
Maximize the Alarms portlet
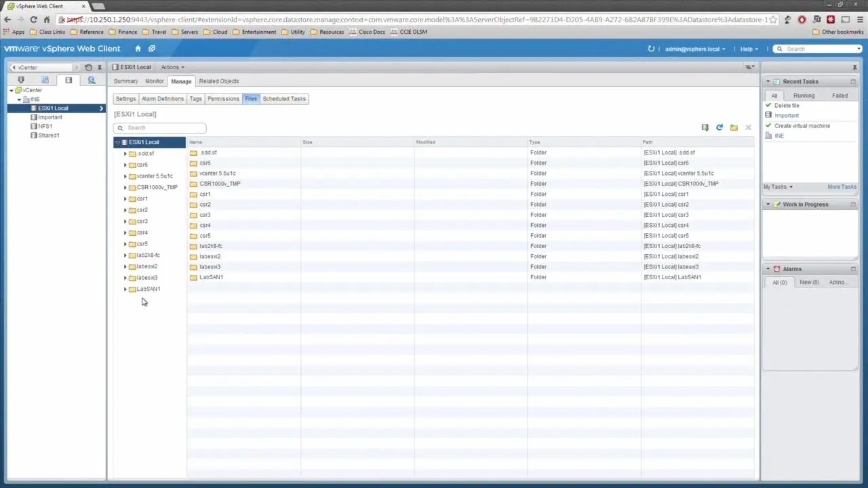click(853, 269)
